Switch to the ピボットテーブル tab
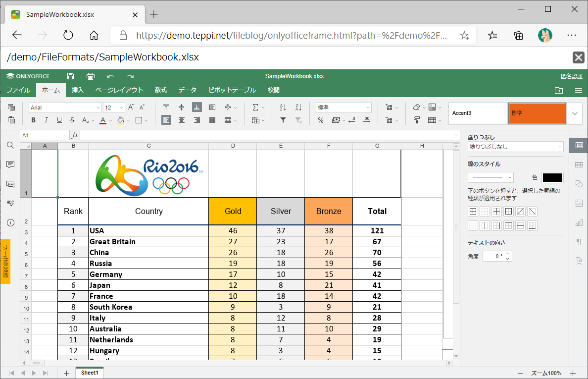Screen dimensions: 588x379 [232, 90]
